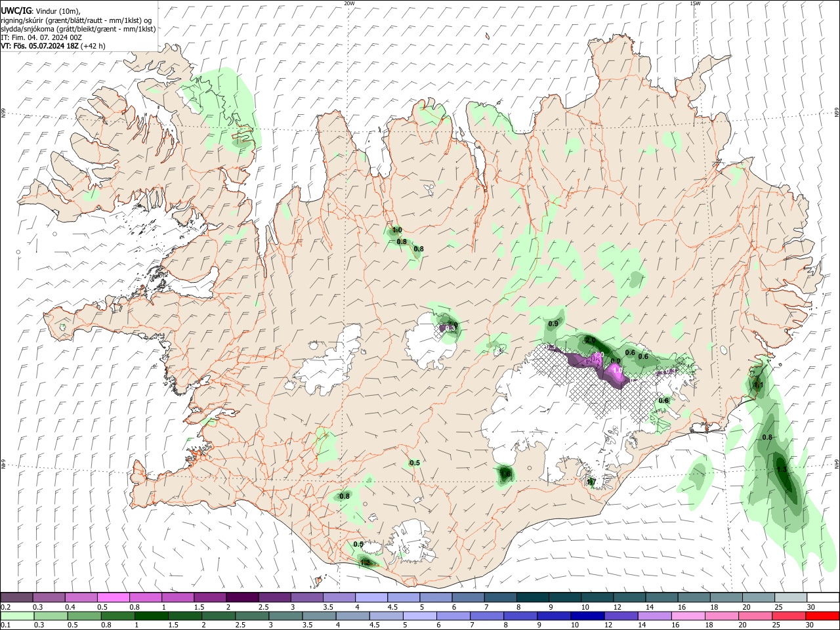Pick the pale green first swatch of the rain scale
840x630 pixels.
(17, 616)
